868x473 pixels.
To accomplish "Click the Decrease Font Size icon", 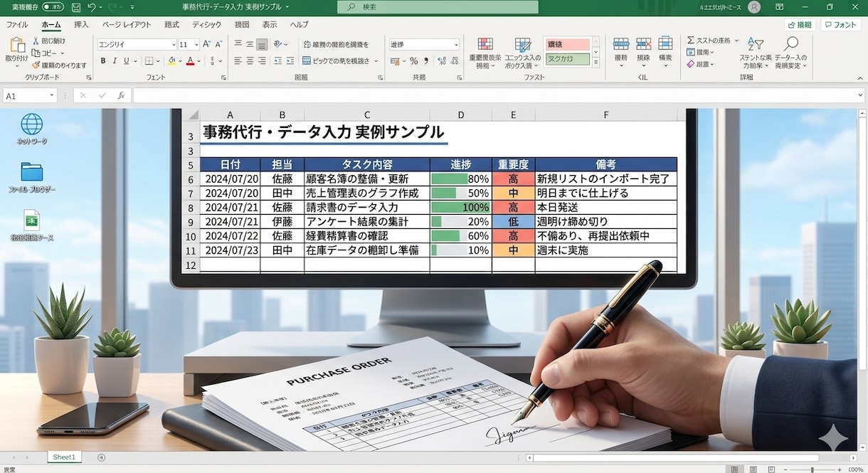I will (x=219, y=44).
